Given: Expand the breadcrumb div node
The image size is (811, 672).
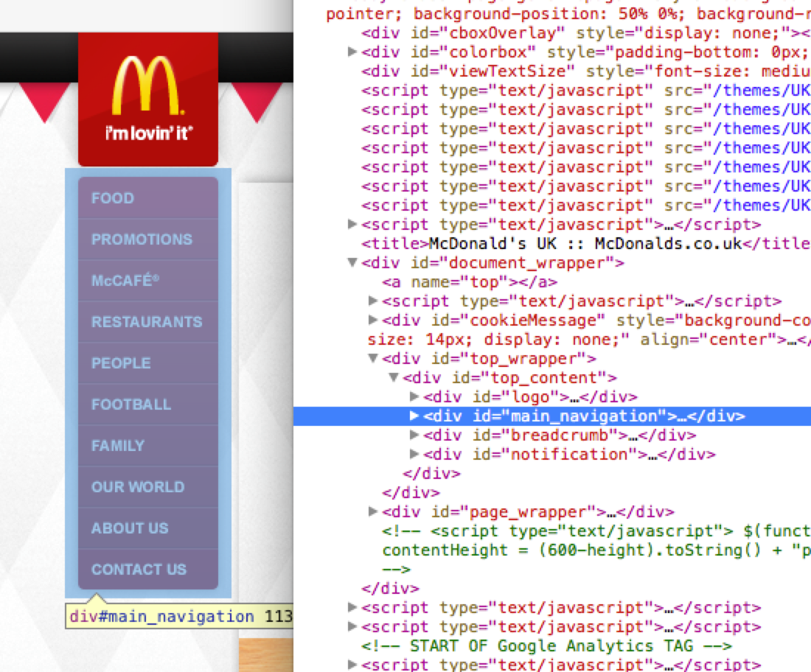Looking at the screenshot, I should coord(414,435).
